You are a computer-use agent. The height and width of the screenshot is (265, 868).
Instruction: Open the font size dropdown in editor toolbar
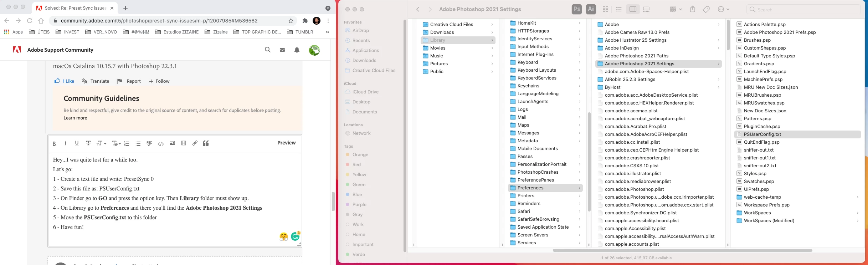click(x=102, y=143)
